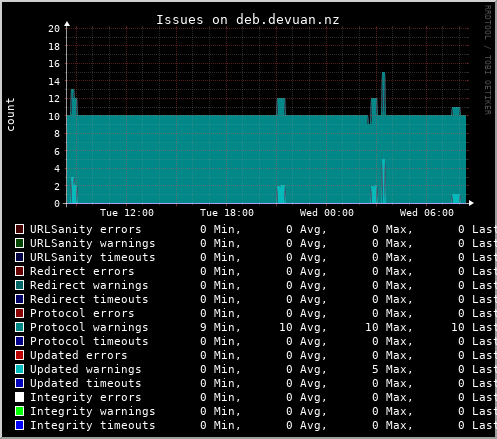
Task: Click the Updated timeouts legend label
Action: point(86,383)
